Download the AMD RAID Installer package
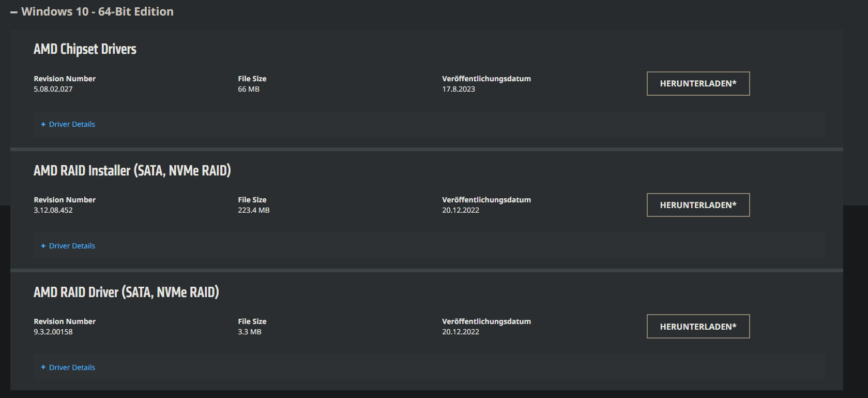The width and height of the screenshot is (868, 398). [x=698, y=205]
